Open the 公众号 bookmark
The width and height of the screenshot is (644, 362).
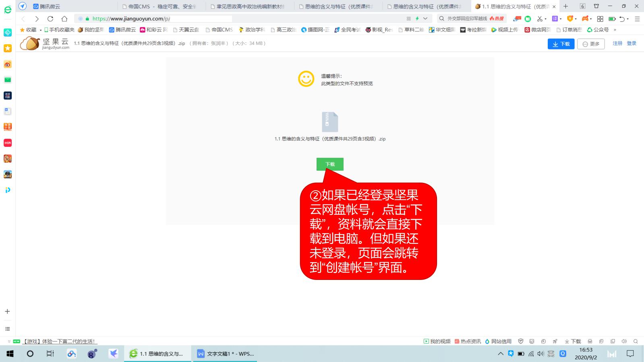coord(598,30)
